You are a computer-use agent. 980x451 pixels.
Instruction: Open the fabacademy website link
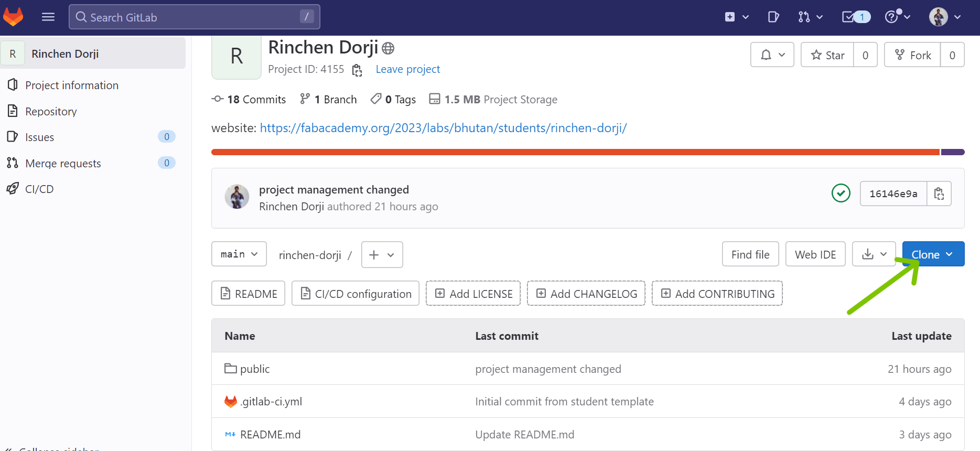tap(443, 128)
